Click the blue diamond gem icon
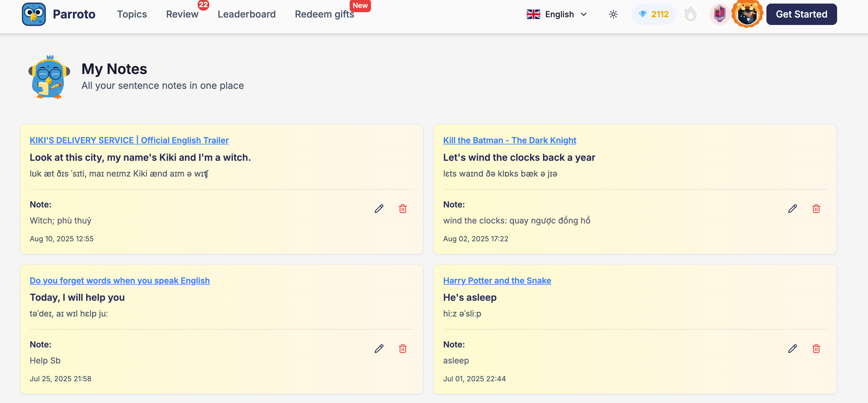The image size is (868, 403). coord(642,14)
